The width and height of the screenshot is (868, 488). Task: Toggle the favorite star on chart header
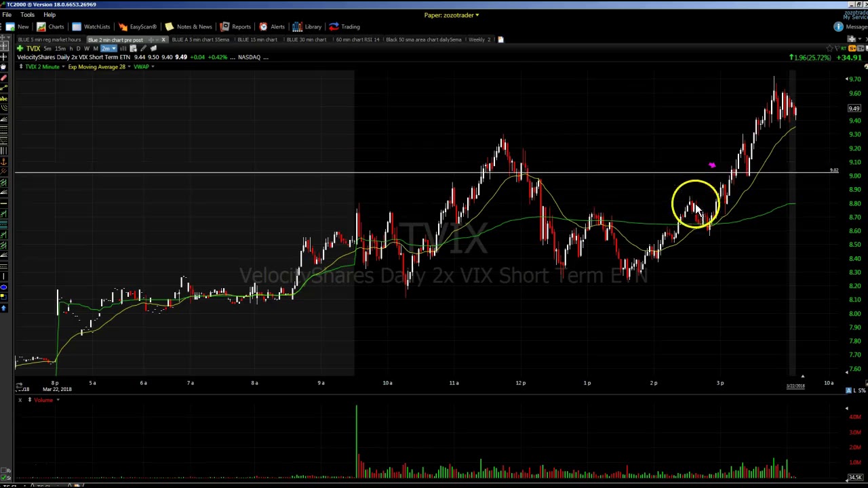tap(829, 48)
